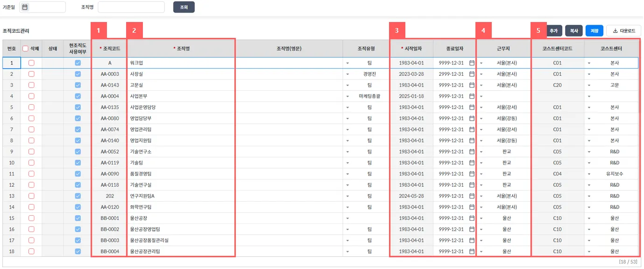Click the 조직명 search input field

tap(131, 7)
